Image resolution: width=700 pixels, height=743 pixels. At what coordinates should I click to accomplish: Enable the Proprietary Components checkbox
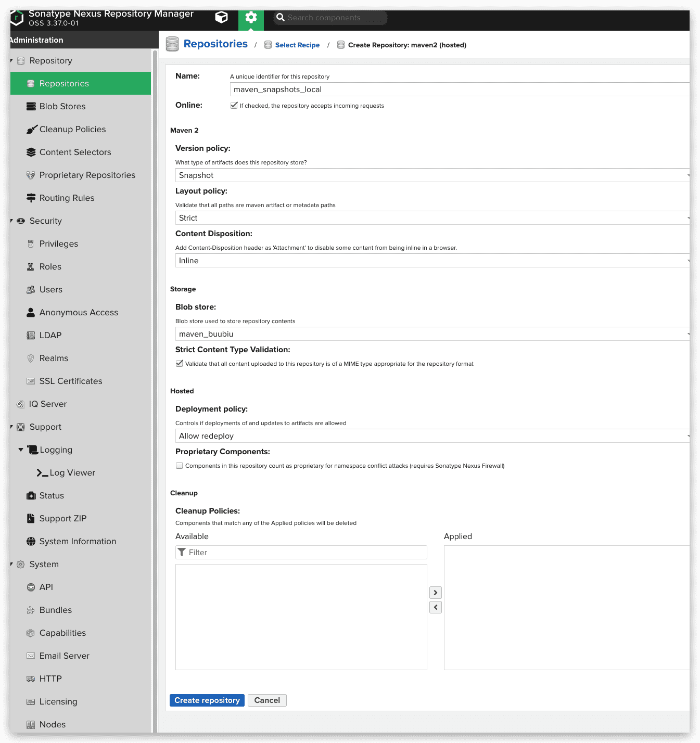180,466
